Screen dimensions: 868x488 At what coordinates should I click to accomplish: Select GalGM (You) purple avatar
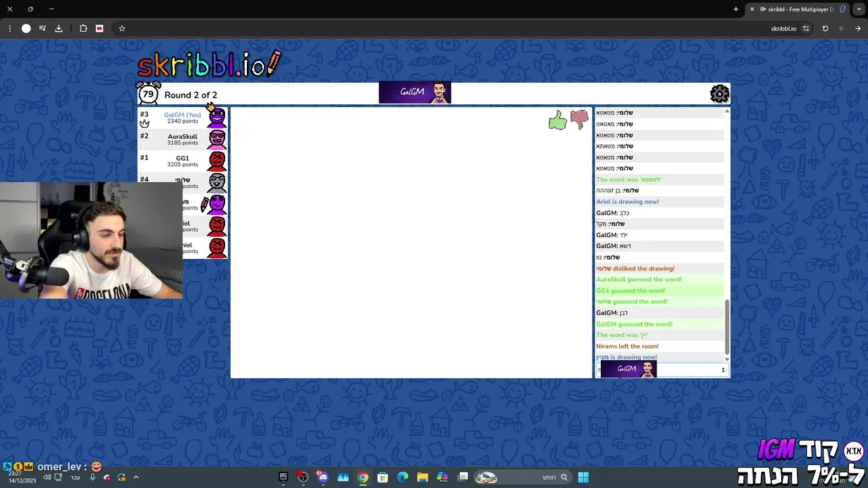click(217, 117)
